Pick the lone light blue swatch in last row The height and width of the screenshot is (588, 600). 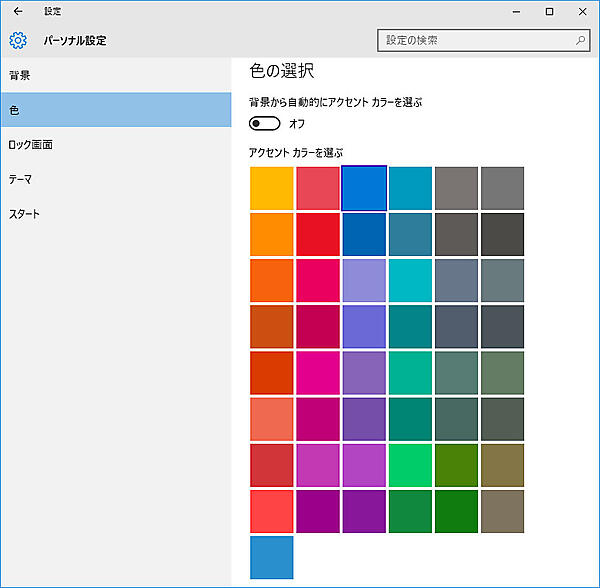click(272, 557)
